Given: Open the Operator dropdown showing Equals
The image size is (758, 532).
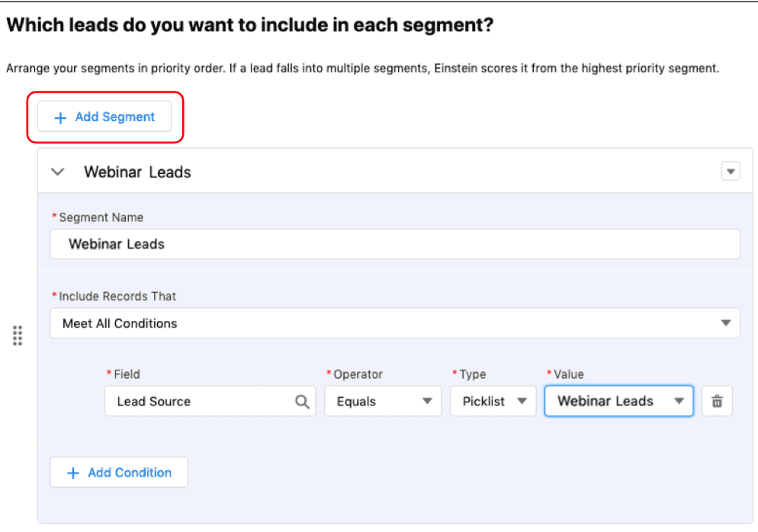Looking at the screenshot, I should point(382,402).
